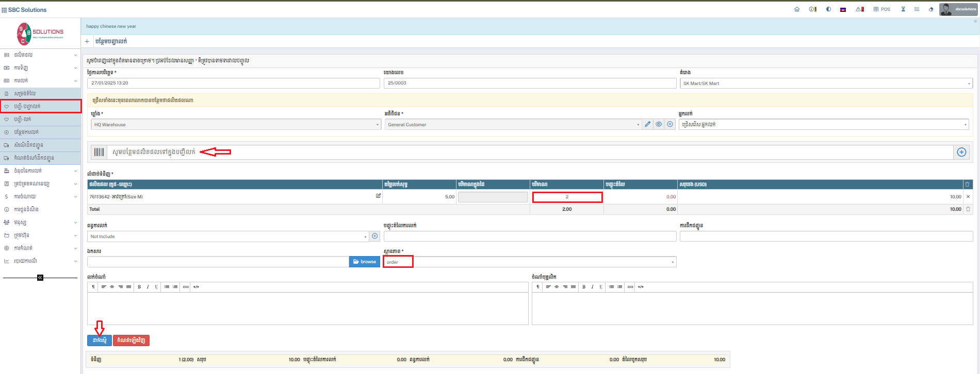Viewport: 980px width, 374px height.
Task: Expand the order status dropdown
Action: coord(529,262)
